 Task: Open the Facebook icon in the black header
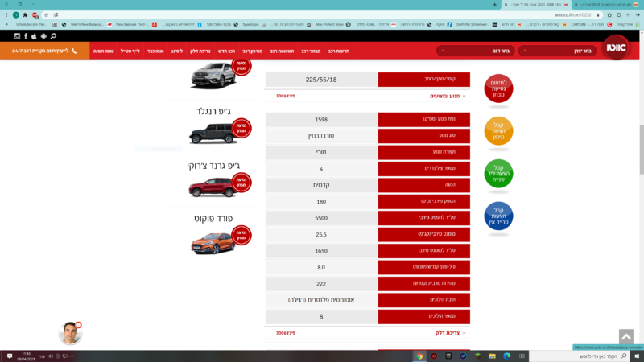pyautogui.click(x=26, y=36)
